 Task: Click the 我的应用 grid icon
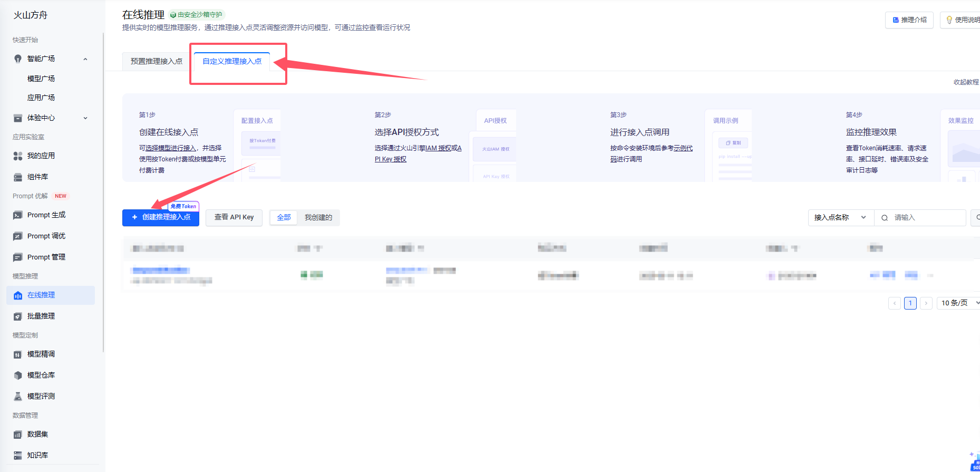(x=18, y=156)
